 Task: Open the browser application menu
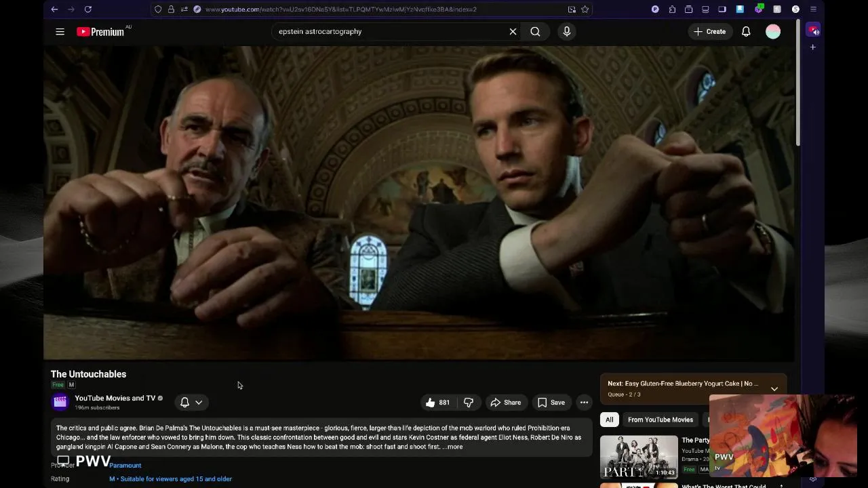click(813, 9)
